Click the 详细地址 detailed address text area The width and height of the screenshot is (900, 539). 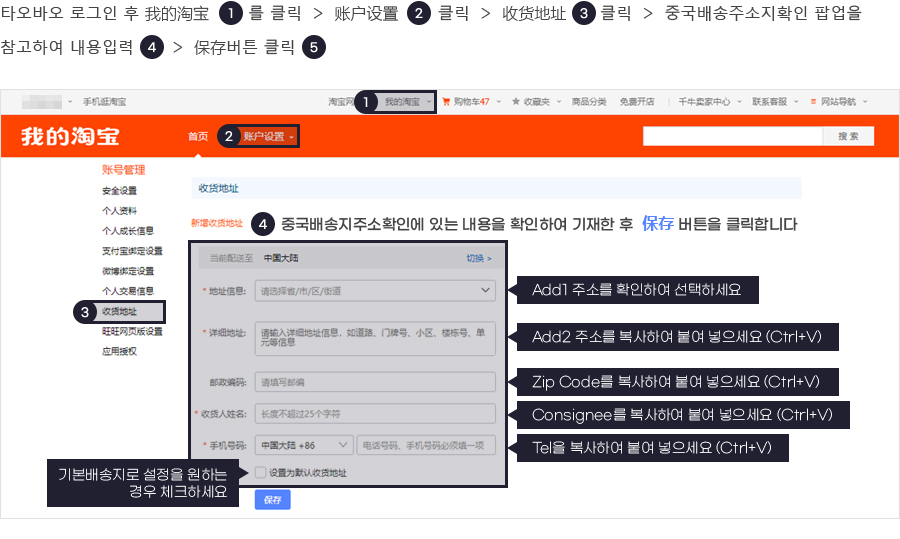coord(375,339)
